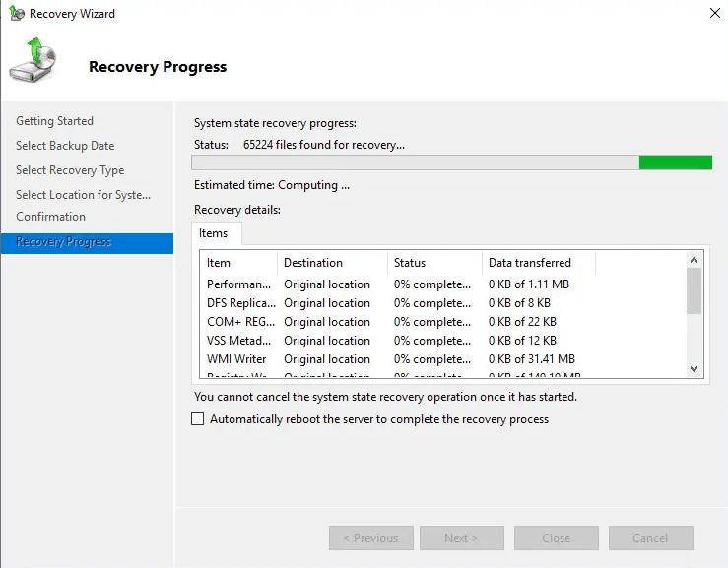Go to Select Recovery Type step
The image size is (728, 568).
(x=70, y=170)
